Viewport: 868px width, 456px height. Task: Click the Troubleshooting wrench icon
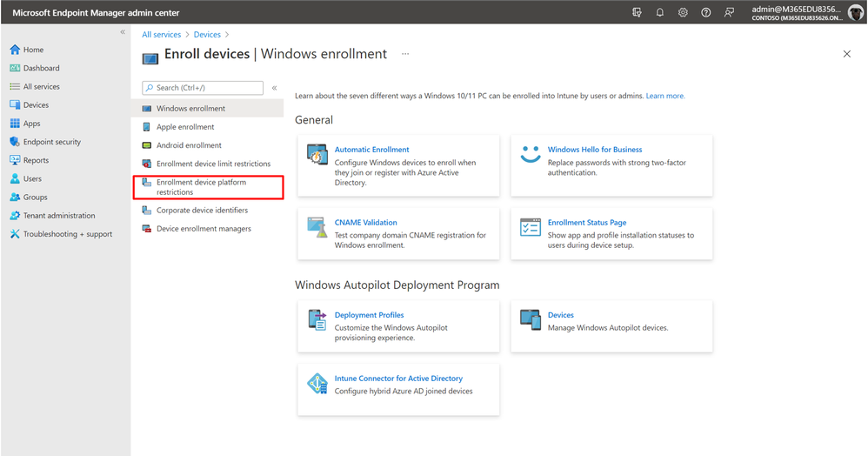pos(15,234)
